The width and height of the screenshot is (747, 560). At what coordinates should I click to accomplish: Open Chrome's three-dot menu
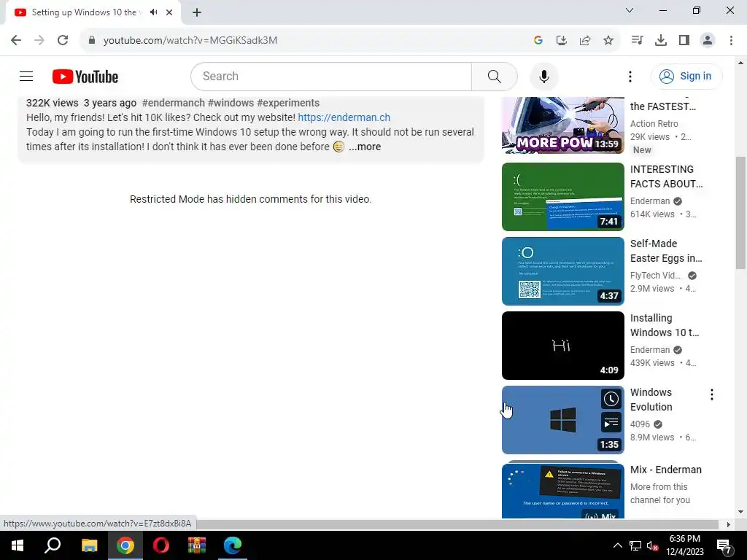point(731,40)
